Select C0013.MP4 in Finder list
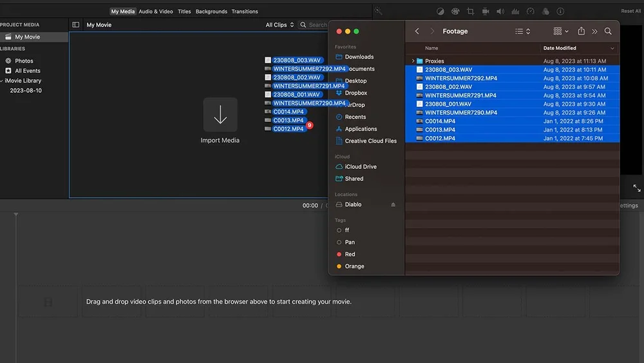The image size is (644, 363). coord(512,130)
